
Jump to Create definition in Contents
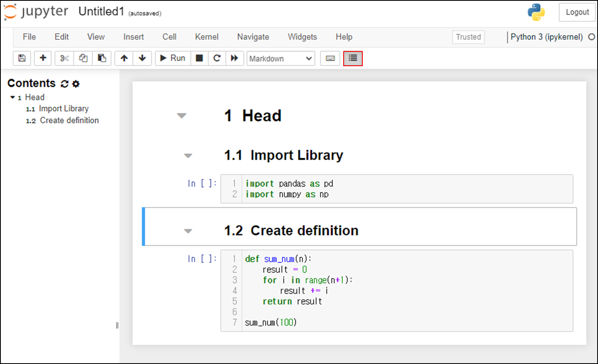pyautogui.click(x=69, y=120)
